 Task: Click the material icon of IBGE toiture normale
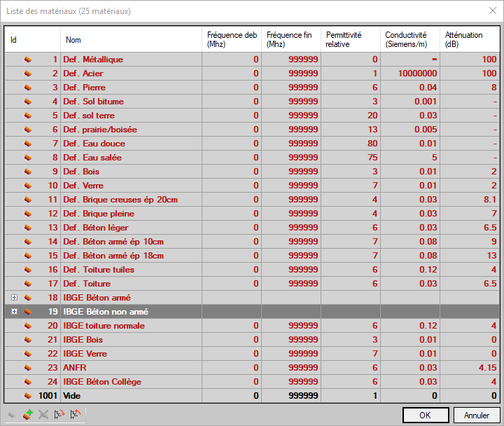(28, 326)
